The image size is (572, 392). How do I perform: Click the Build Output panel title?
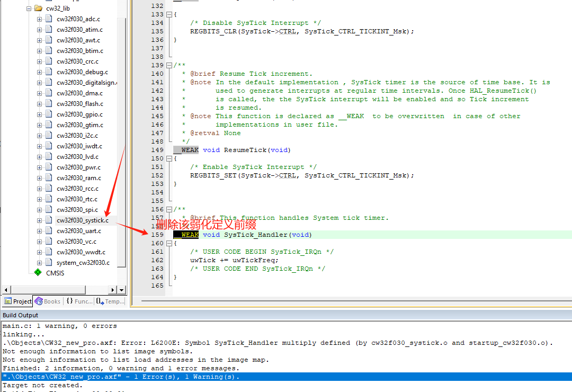pyautogui.click(x=20, y=315)
